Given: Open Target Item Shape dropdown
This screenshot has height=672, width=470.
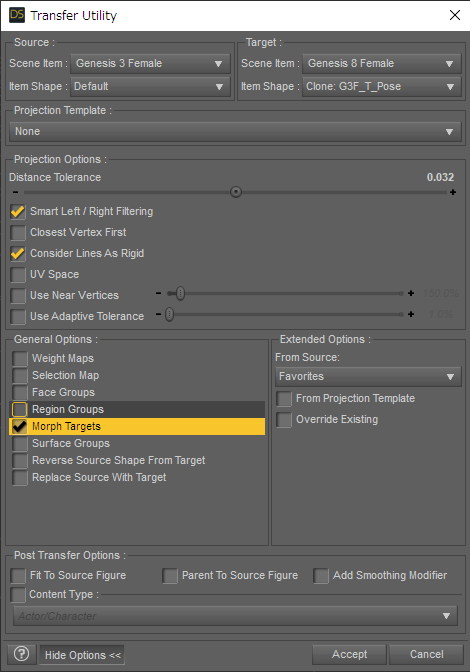Looking at the screenshot, I should (x=382, y=87).
